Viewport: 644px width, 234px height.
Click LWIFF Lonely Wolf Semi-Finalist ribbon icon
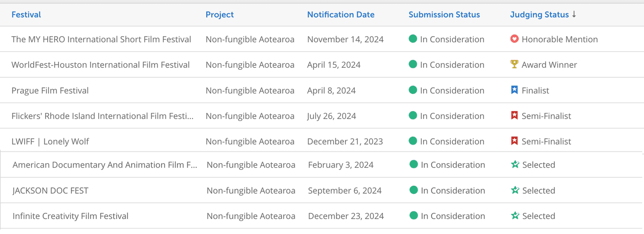point(514,141)
